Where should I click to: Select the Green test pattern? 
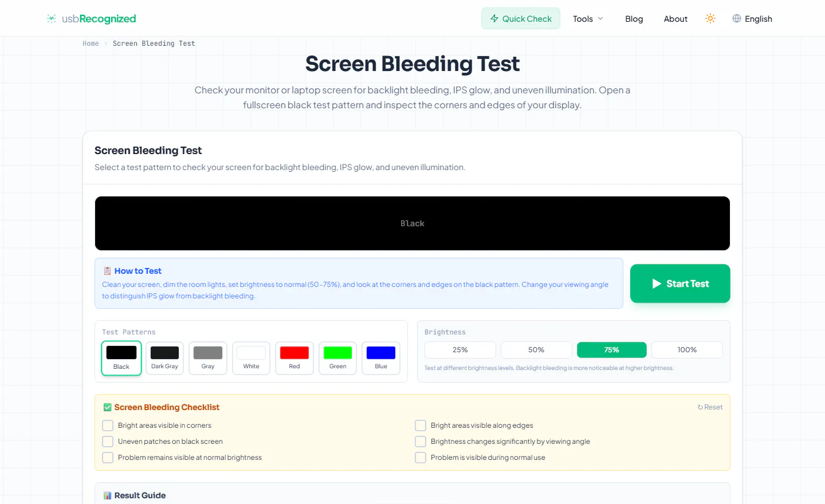point(338,359)
